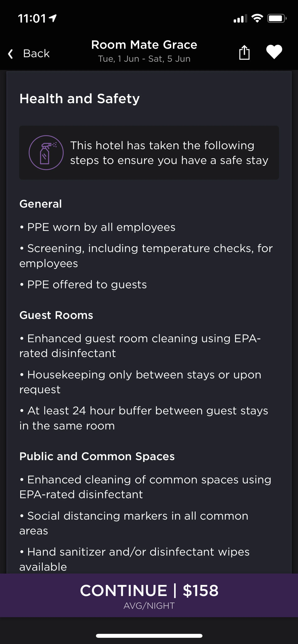
Task: Tap the Public and Common Spaces heading
Action: tap(97, 456)
